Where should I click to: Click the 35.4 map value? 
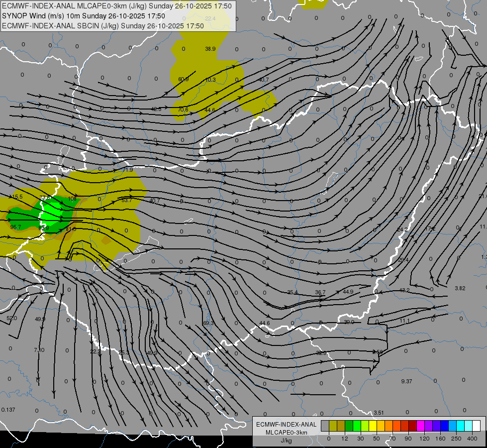292,292
